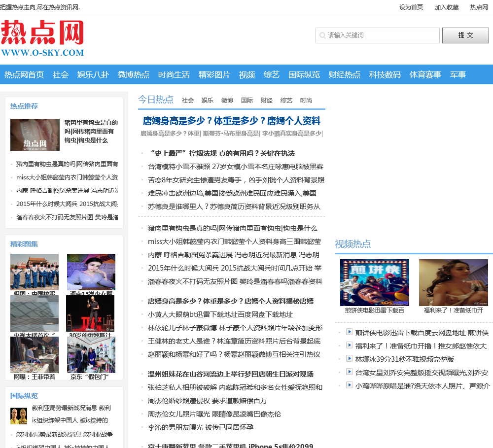This screenshot has height=448, width=493.
Task: Click the search magnifier icon
Action: (322, 35)
